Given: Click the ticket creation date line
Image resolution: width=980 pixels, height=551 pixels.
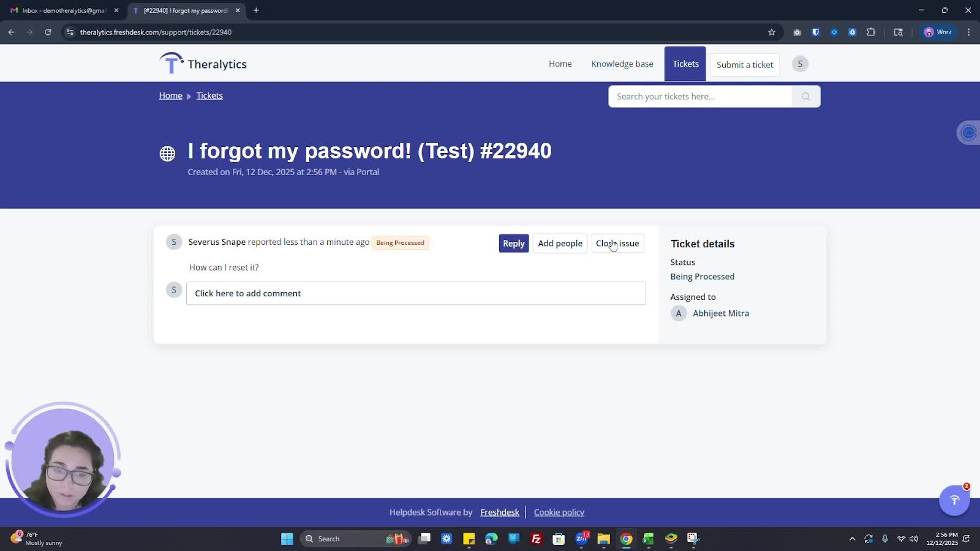Looking at the screenshot, I should (x=284, y=172).
